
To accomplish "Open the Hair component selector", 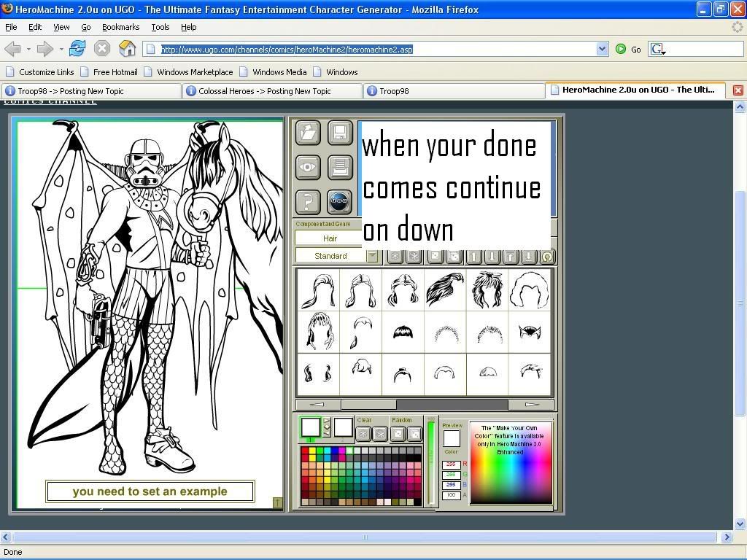I will pyautogui.click(x=330, y=238).
